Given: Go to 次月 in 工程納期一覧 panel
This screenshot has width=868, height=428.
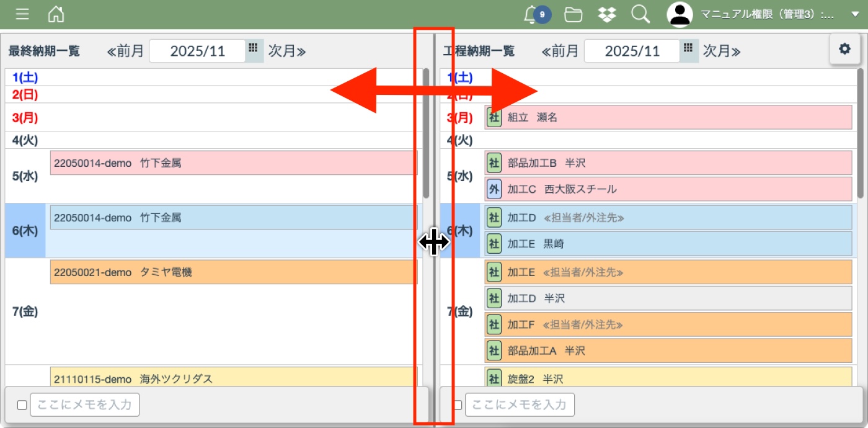Looking at the screenshot, I should point(722,51).
